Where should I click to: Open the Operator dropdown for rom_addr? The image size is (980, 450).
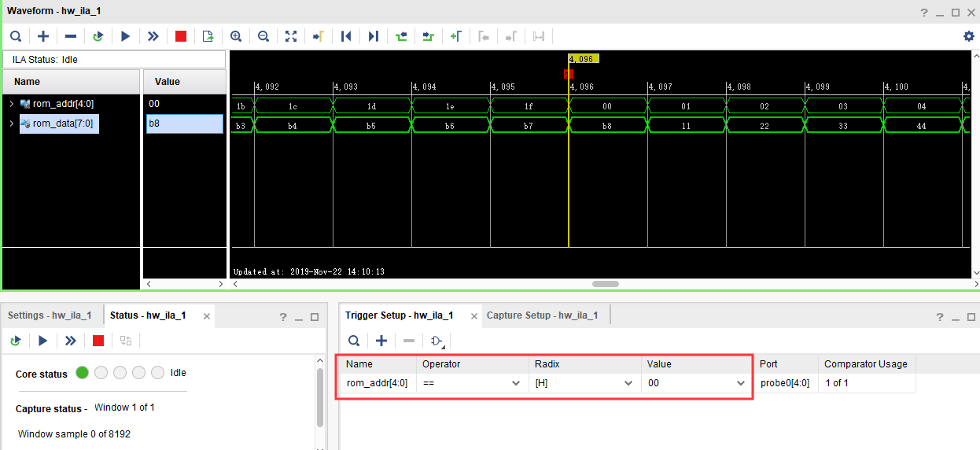516,383
